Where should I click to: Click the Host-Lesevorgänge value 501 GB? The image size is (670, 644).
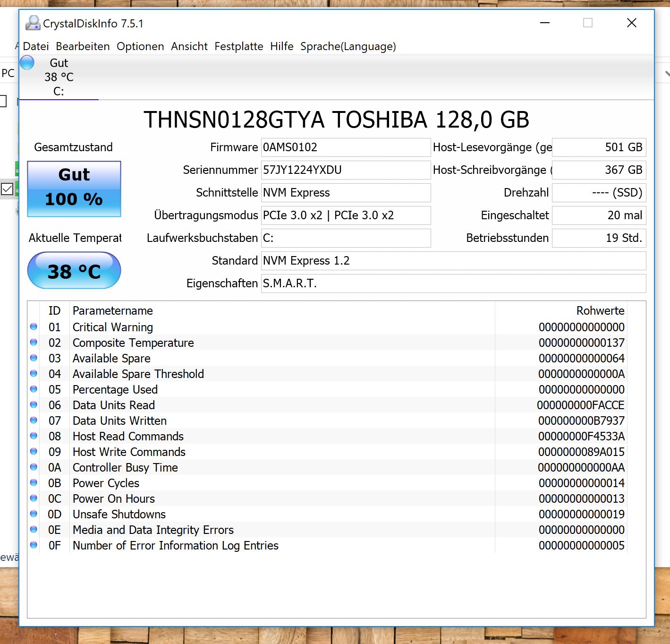[599, 147]
